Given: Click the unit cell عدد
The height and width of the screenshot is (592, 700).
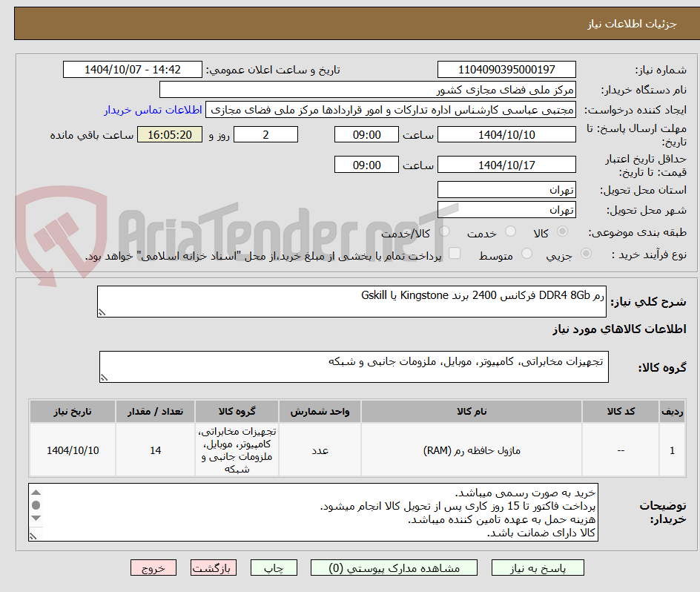Looking at the screenshot, I should click(x=320, y=450).
